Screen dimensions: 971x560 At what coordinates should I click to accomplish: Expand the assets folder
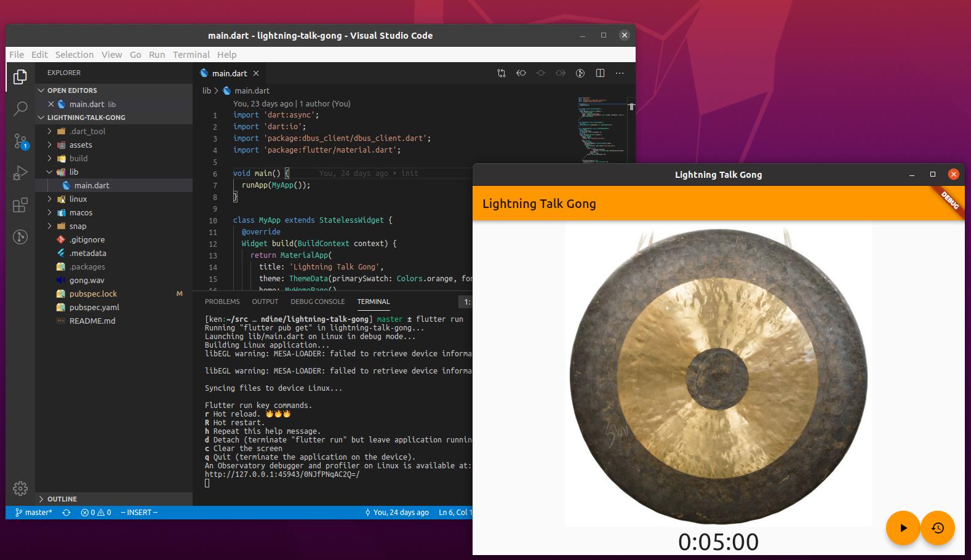coord(80,145)
